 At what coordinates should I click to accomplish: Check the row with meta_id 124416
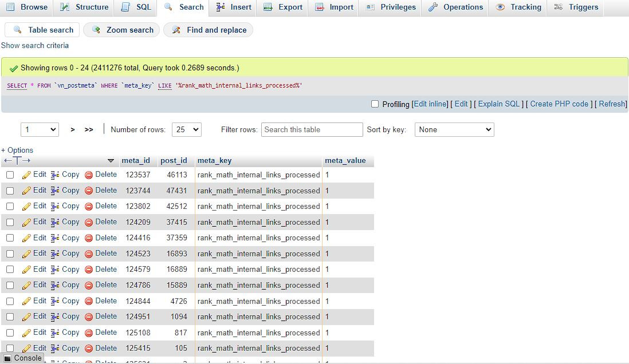(x=10, y=238)
